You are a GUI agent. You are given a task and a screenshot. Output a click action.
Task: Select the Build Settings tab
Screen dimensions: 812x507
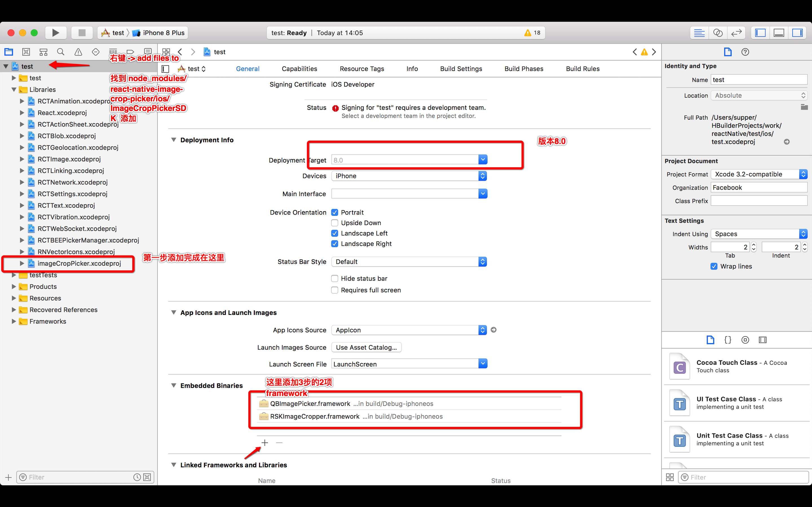click(461, 68)
